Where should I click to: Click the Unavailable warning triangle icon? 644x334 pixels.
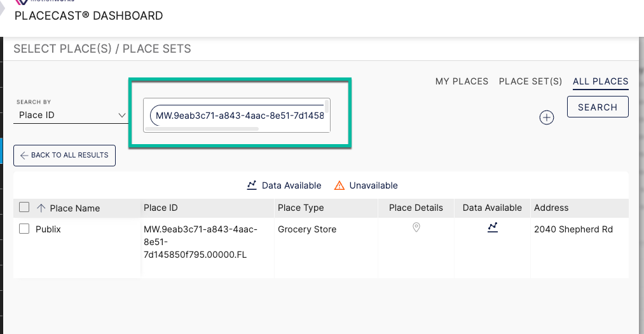click(339, 185)
